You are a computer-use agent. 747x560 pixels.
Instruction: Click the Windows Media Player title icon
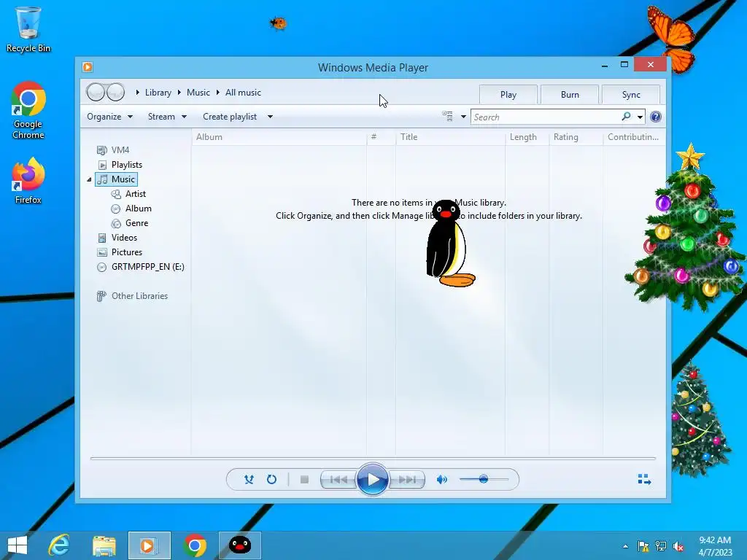(88, 67)
